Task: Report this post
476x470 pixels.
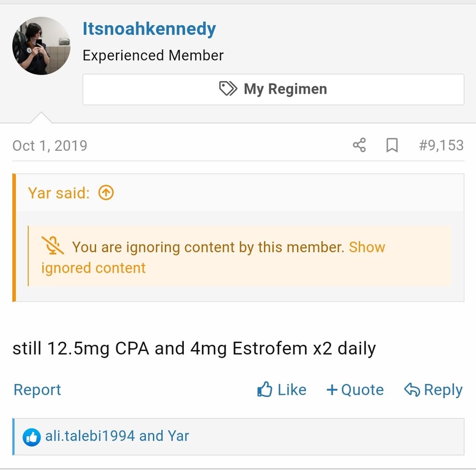Action: [x=37, y=390]
